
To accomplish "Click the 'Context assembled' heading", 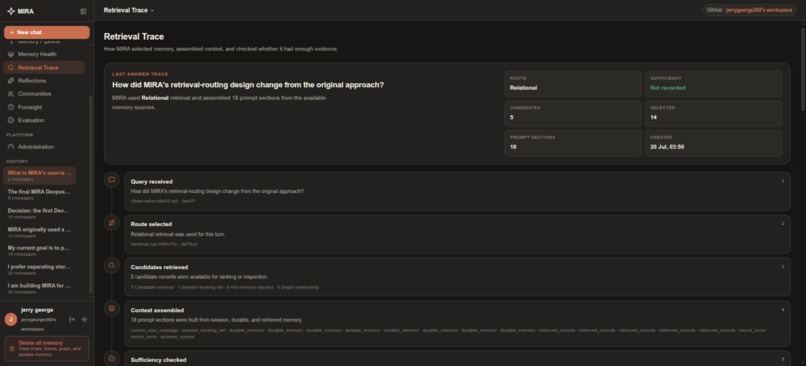I will click(157, 310).
